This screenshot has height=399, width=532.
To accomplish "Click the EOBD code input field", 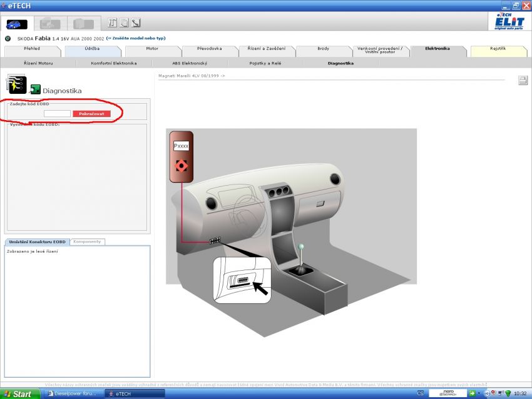I will click(57, 114).
